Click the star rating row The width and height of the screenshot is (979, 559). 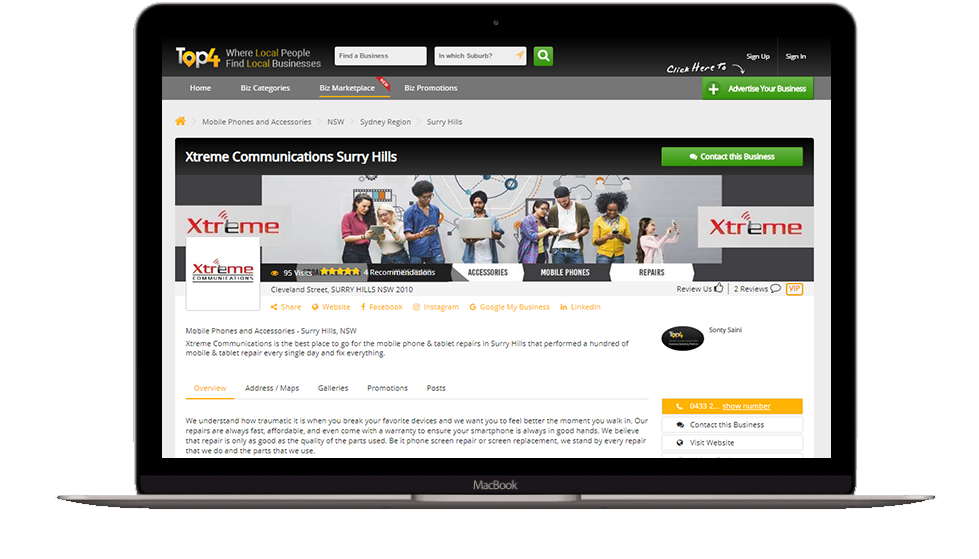(340, 272)
